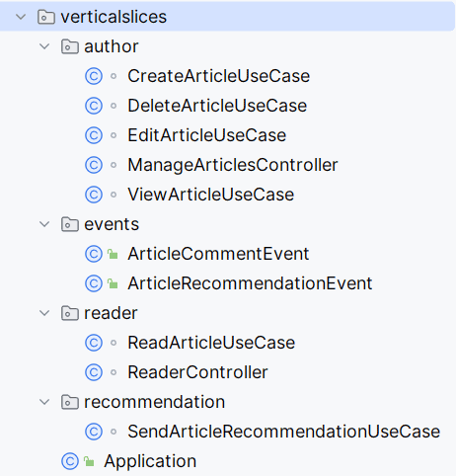Viewport: 456px width, 476px height.
Task: Click the class icon beside SendArticleRecommendationUseCase
Action: tap(94, 432)
